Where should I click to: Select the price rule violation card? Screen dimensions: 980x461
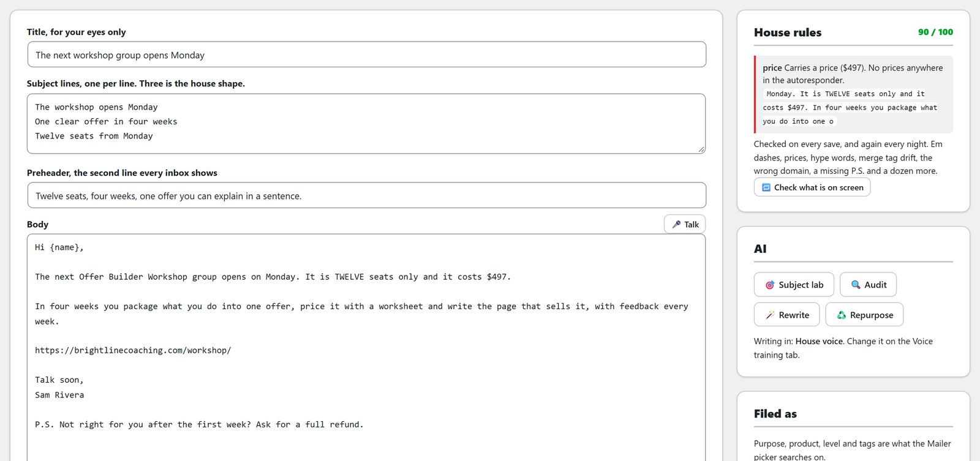click(x=853, y=94)
